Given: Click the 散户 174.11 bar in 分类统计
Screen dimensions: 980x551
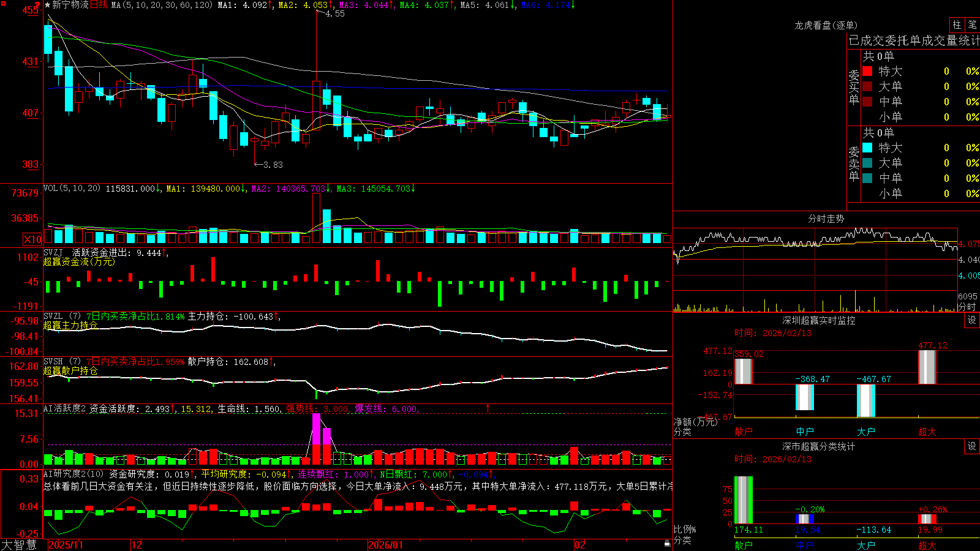Looking at the screenshot, I should pos(744,500).
